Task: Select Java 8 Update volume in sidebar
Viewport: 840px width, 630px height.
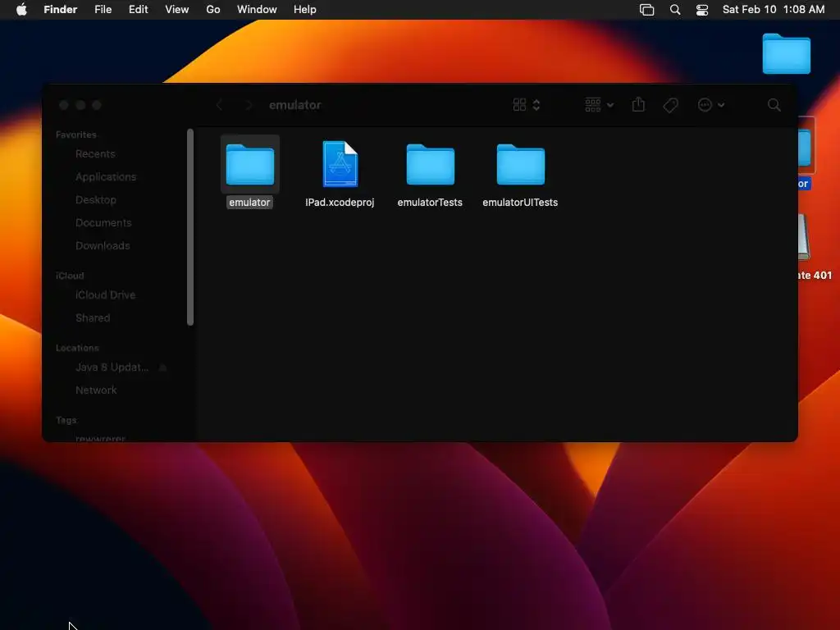Action: coord(112,367)
